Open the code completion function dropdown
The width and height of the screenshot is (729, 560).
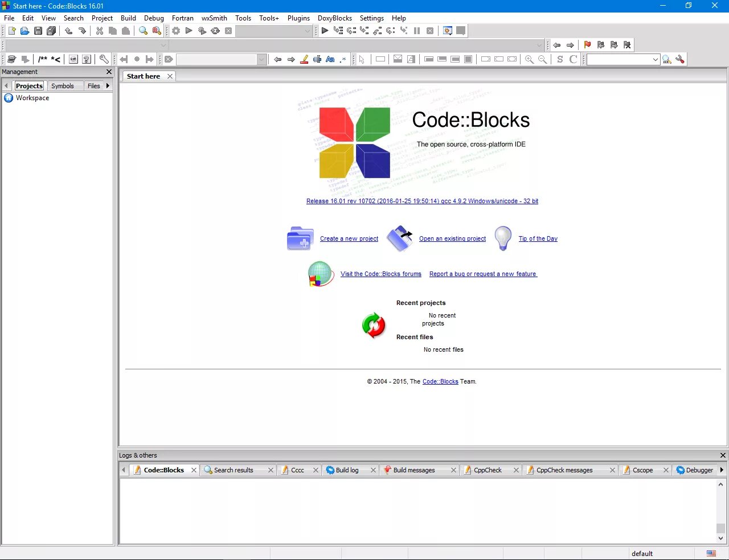[357, 45]
